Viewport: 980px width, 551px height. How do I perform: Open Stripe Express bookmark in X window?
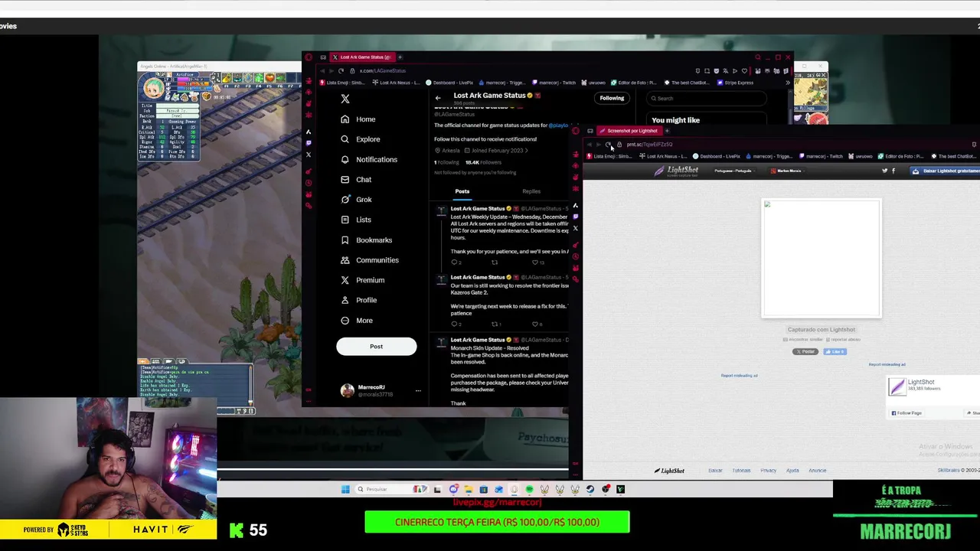pos(734,83)
